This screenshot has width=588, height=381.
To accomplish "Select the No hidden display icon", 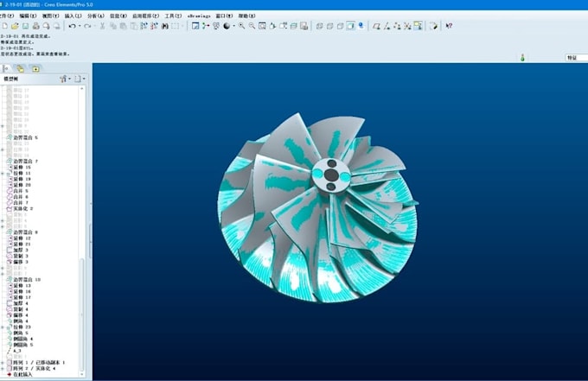I will coord(340,26).
